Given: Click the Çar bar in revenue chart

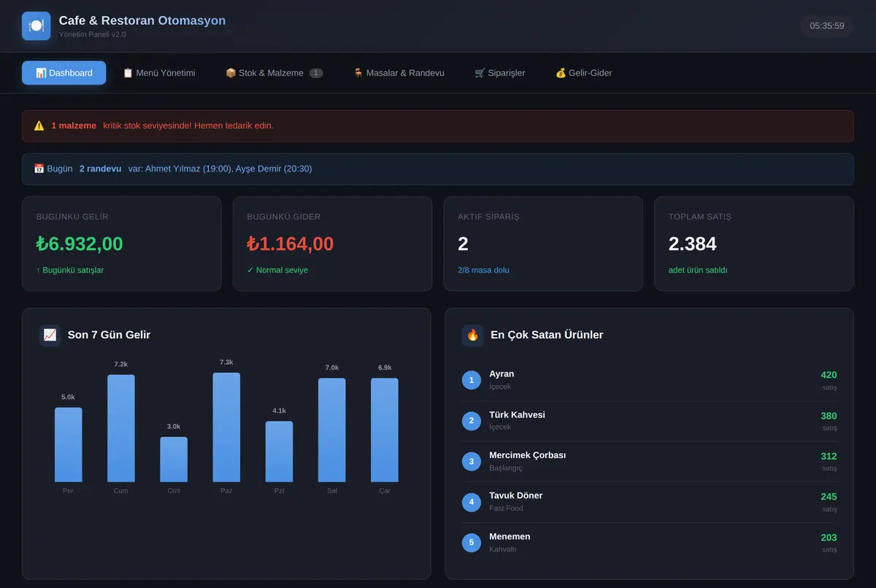Looking at the screenshot, I should click(385, 430).
